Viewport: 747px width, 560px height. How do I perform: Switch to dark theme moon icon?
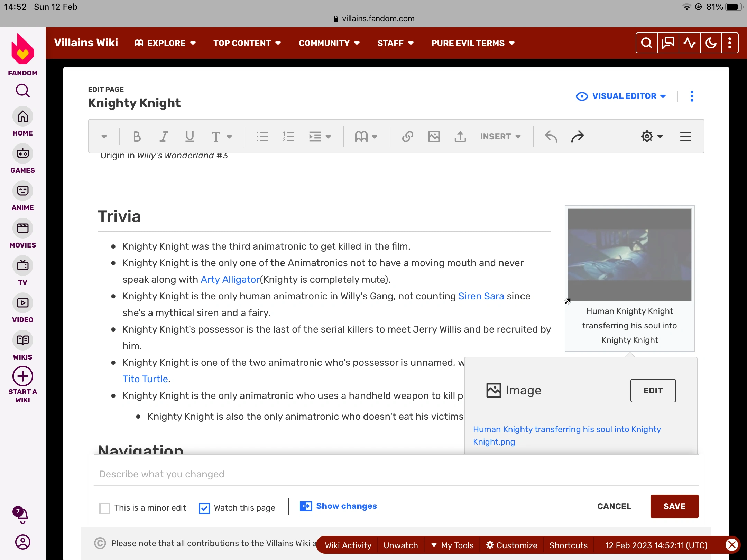point(711,43)
